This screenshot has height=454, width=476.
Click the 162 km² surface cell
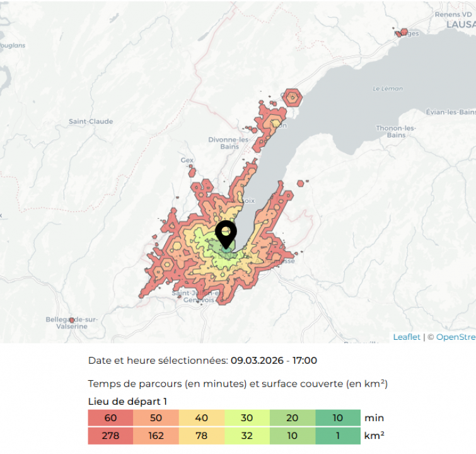coord(156,436)
